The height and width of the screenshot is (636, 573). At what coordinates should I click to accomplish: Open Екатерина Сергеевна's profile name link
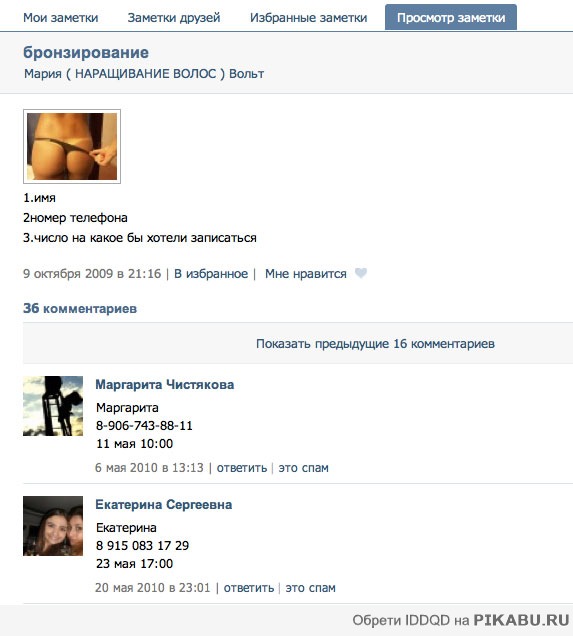pos(164,505)
